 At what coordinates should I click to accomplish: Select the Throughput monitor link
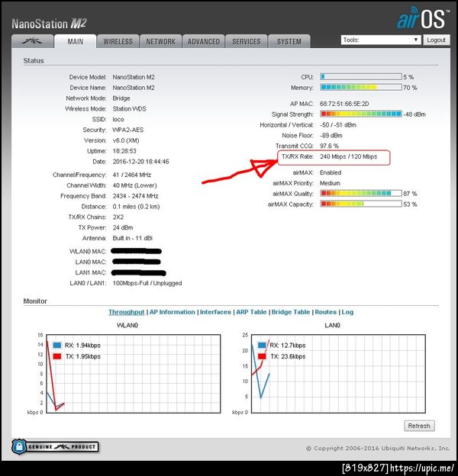pos(127,312)
